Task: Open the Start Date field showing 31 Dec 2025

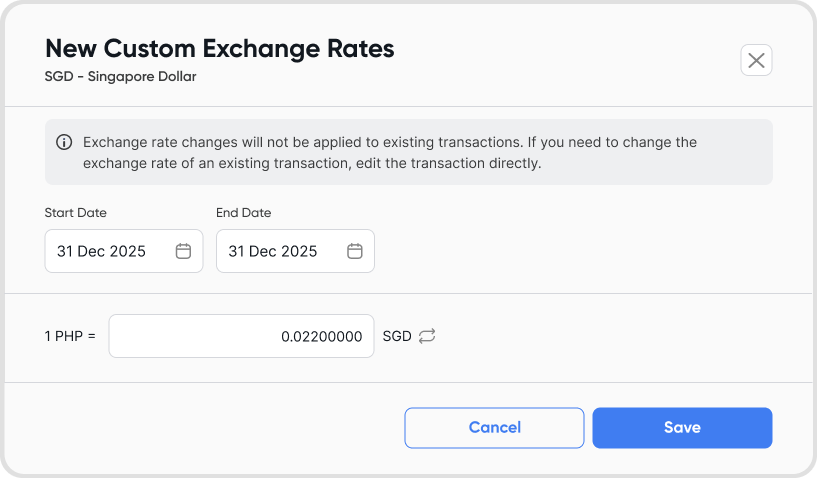Action: point(110,251)
